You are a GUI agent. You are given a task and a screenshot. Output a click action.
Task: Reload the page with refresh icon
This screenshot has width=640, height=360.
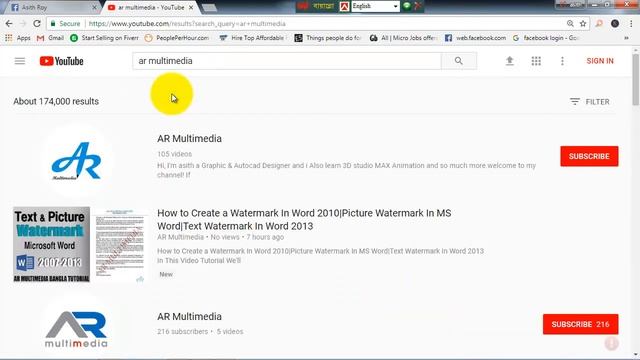pos(37,24)
